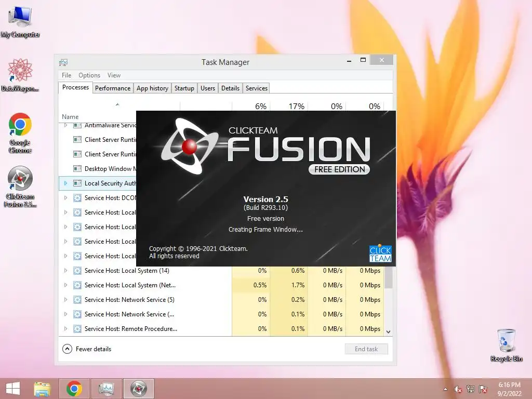The height and width of the screenshot is (399, 532).
Task: Click the Service Host: DCOM gear icon
Action: 77,198
